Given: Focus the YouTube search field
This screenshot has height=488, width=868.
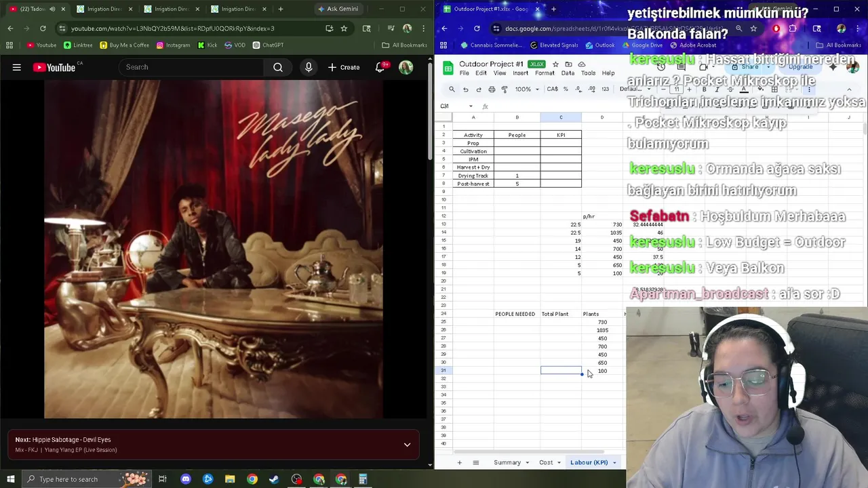Looking at the screenshot, I should (191, 67).
